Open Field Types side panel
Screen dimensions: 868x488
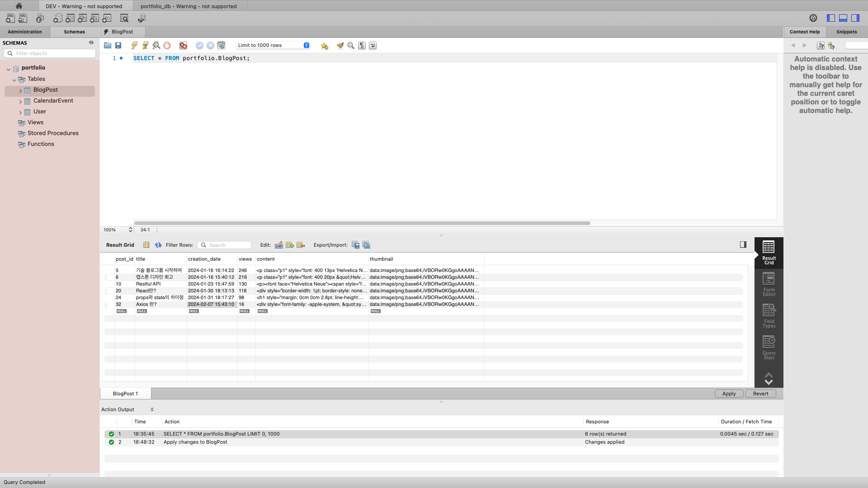pos(769,316)
